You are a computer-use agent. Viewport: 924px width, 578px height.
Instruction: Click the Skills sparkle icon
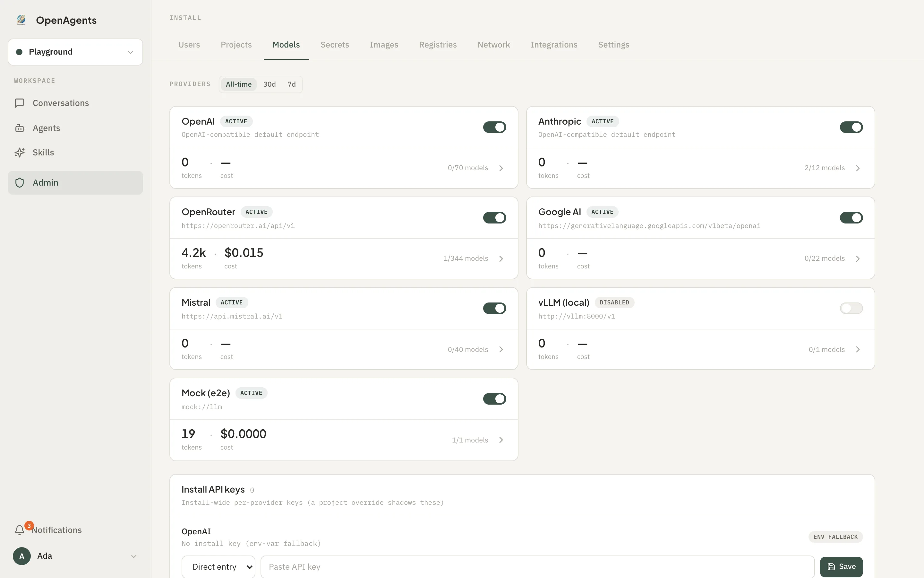(20, 152)
